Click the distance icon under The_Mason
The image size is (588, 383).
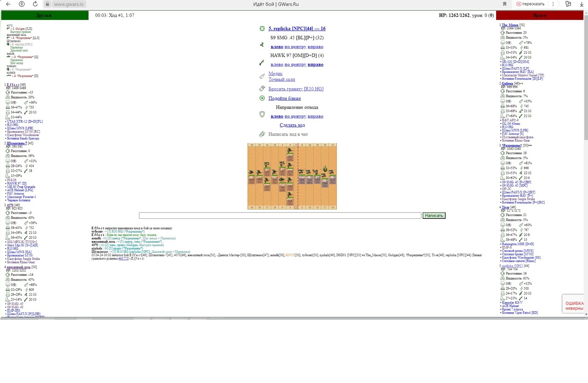503,33
